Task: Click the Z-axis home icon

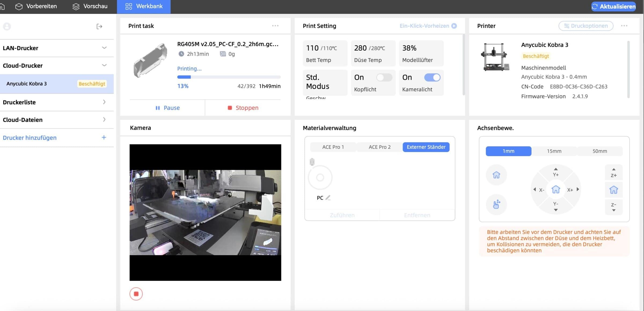Action: [x=613, y=190]
